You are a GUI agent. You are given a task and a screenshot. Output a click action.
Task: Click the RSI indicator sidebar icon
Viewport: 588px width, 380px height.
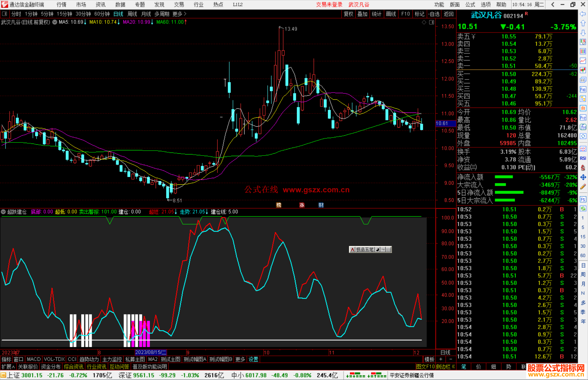[x=583, y=158]
